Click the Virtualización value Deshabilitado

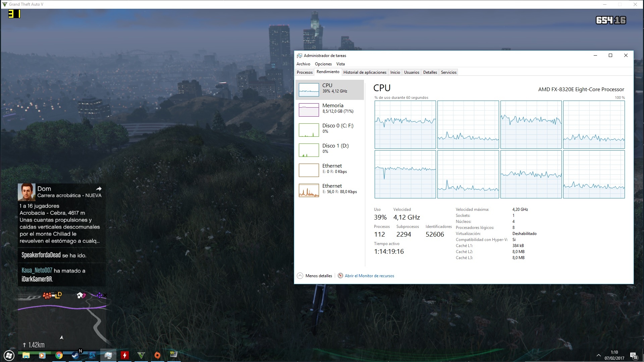[524, 234]
